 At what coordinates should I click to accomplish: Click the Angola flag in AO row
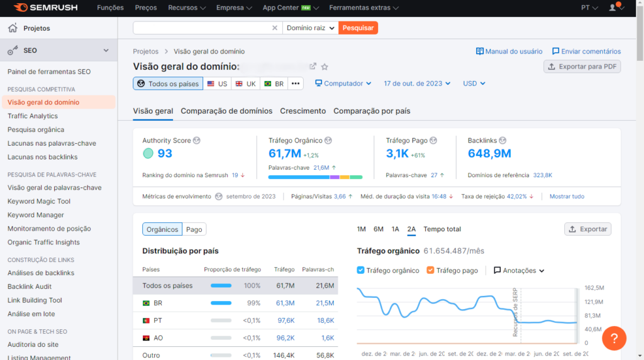coord(146,338)
